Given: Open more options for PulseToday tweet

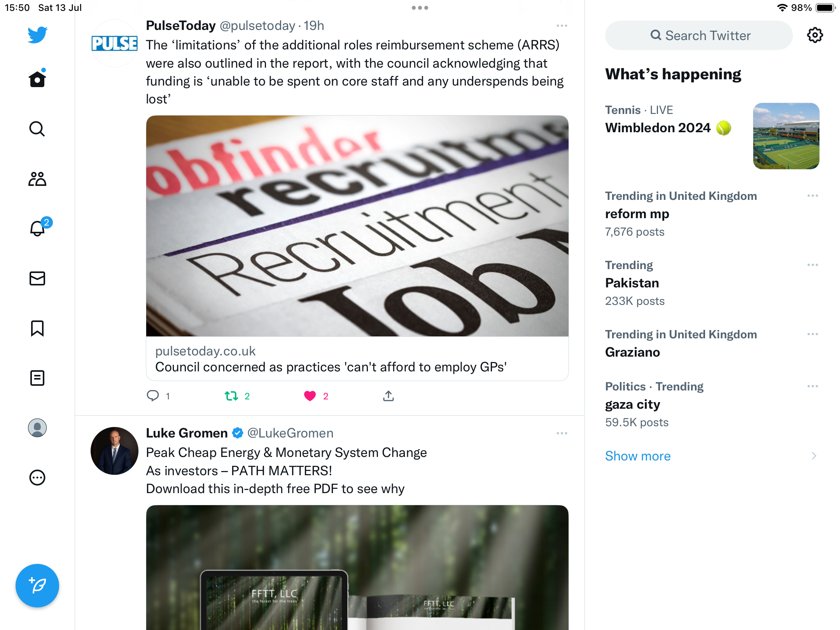Looking at the screenshot, I should click(x=562, y=26).
